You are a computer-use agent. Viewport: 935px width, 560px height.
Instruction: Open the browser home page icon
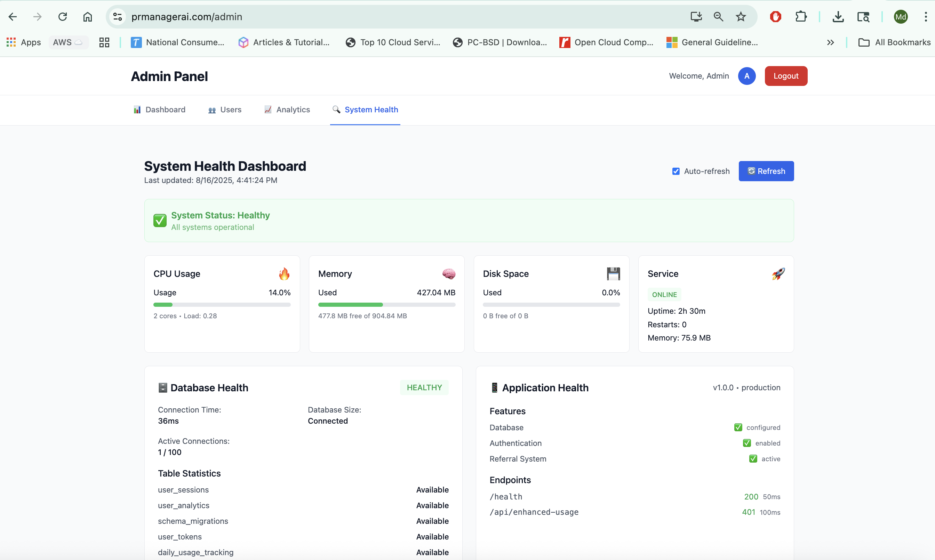[88, 17]
